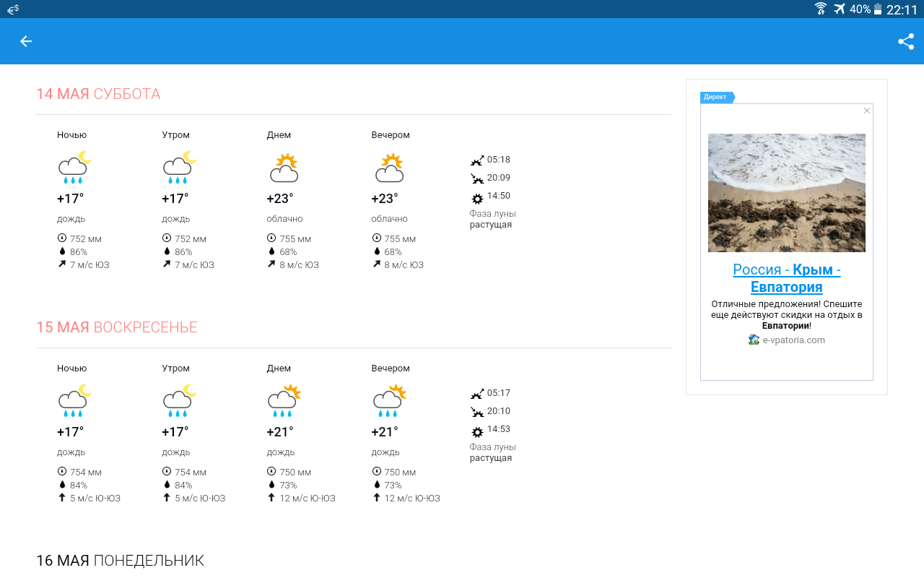Tap дождь under 15 May Днем
The image size is (924, 578).
coord(281,452)
